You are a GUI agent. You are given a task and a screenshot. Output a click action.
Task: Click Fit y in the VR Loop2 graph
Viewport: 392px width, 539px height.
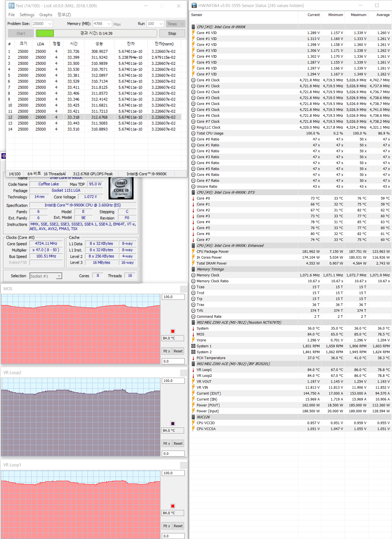167,444
